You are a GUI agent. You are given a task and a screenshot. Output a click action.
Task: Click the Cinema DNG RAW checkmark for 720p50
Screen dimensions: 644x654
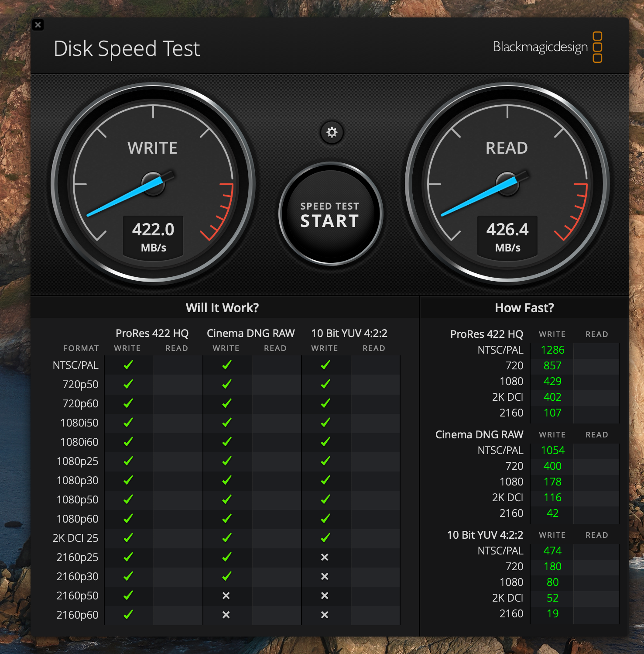[x=227, y=384]
